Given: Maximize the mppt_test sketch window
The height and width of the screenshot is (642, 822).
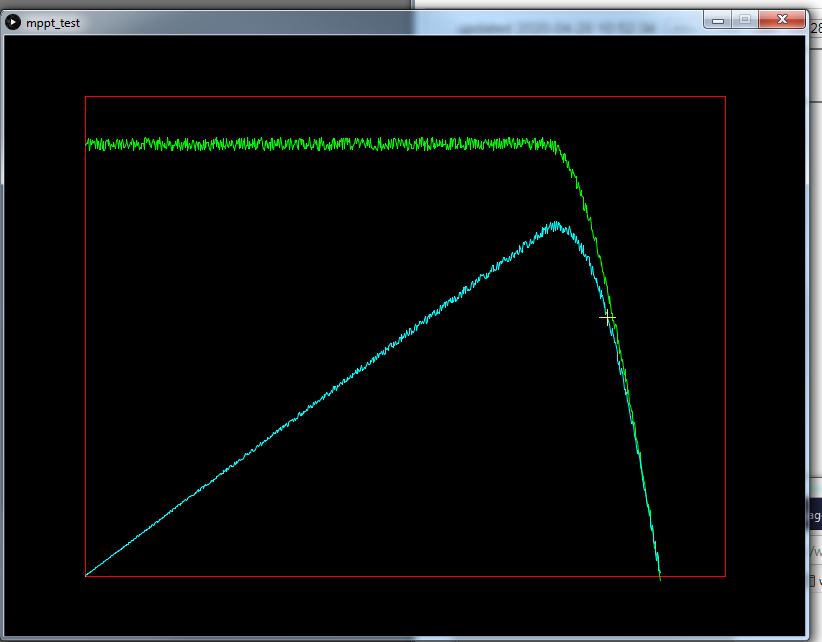Looking at the screenshot, I should tap(744, 19).
